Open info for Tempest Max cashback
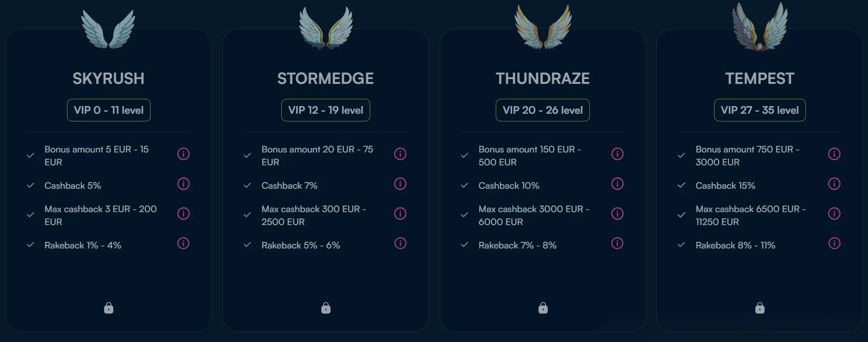Screen dimensions: 868x342 834,214
